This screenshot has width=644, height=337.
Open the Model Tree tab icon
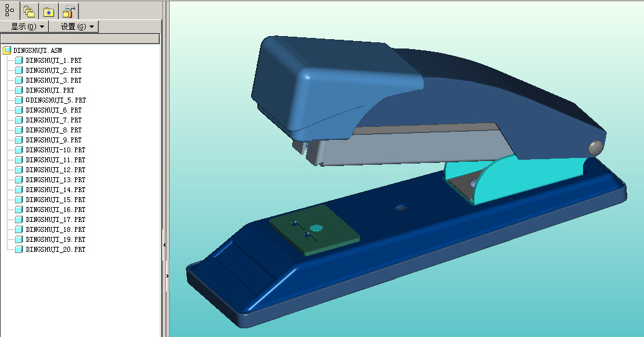(x=9, y=10)
